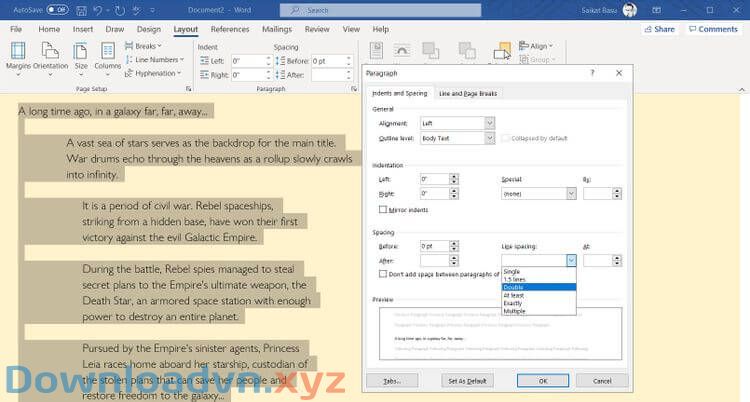Click the Send Backward icon
750x402 pixels.
(467, 51)
